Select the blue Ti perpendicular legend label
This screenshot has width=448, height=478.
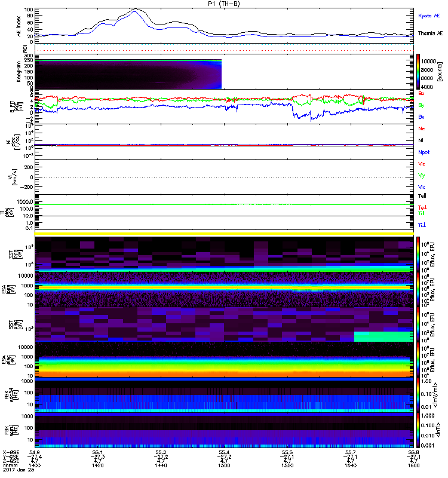click(x=422, y=225)
